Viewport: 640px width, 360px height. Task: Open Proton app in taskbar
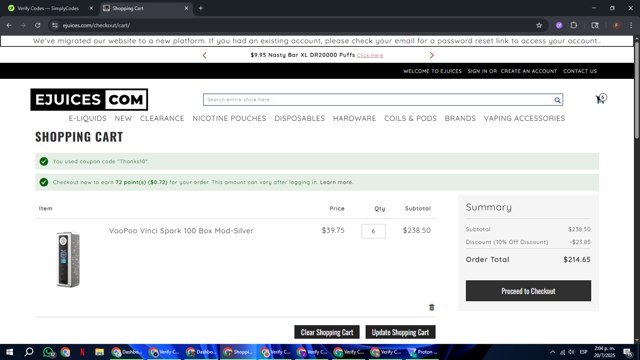[422, 352]
